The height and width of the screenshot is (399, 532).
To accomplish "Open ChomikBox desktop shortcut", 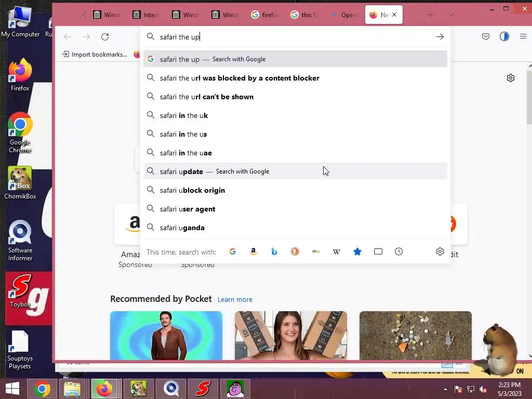I will pyautogui.click(x=20, y=182).
